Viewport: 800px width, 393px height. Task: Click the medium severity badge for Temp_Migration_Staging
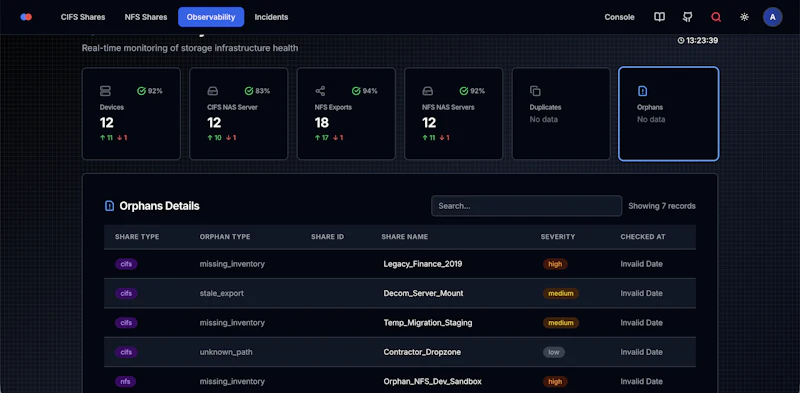pos(561,323)
